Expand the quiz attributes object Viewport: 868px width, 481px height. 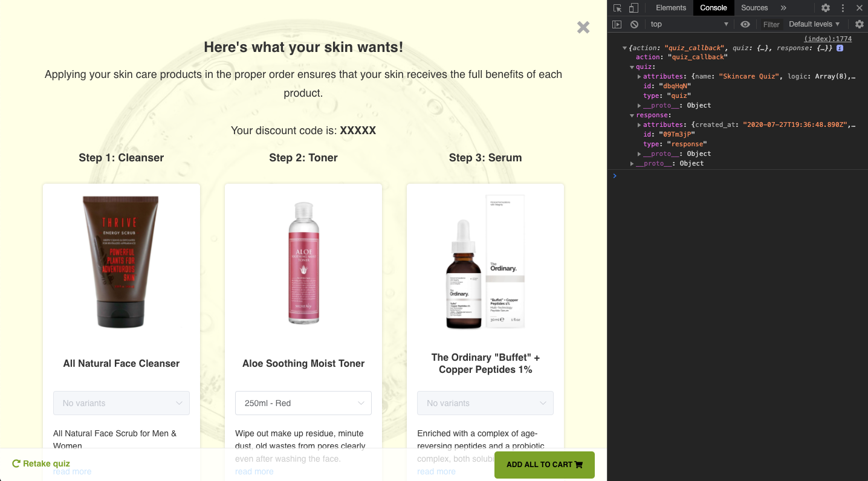pyautogui.click(x=640, y=77)
